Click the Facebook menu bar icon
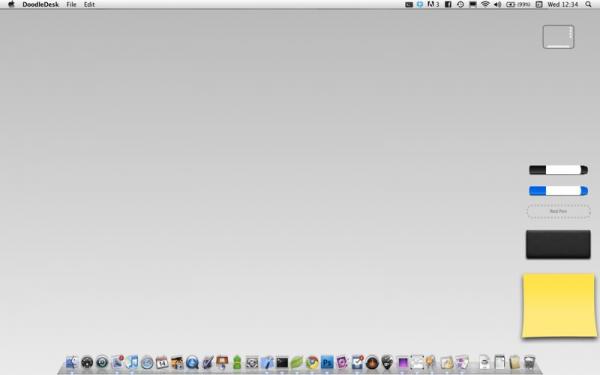600x375 pixels. tap(448, 5)
